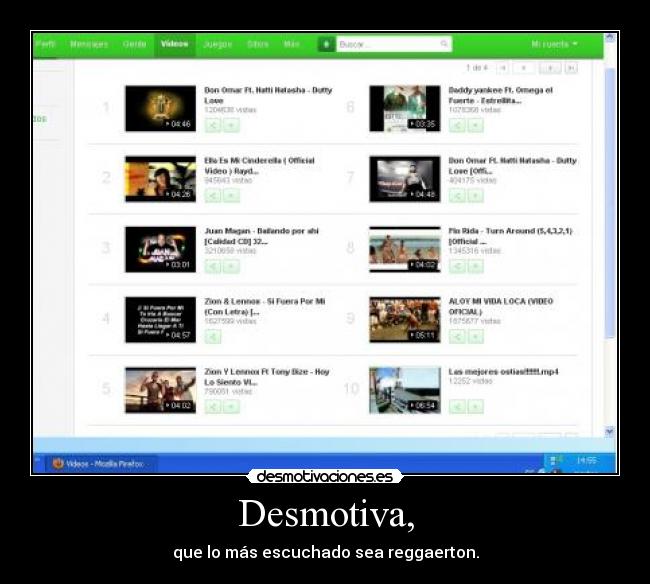The image size is (650, 584).
Task: Play the Las mejores ostias thumbnail
Action: [405, 390]
